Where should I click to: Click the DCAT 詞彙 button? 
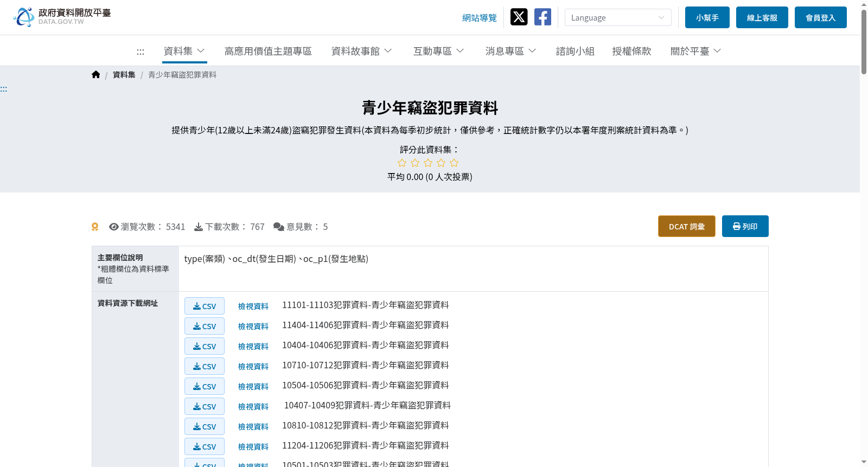tap(687, 226)
